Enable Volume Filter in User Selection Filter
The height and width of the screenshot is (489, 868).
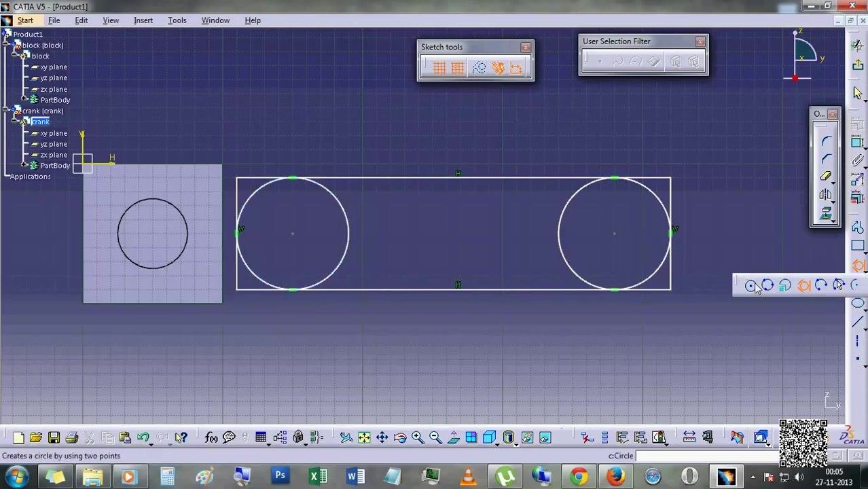click(x=653, y=62)
